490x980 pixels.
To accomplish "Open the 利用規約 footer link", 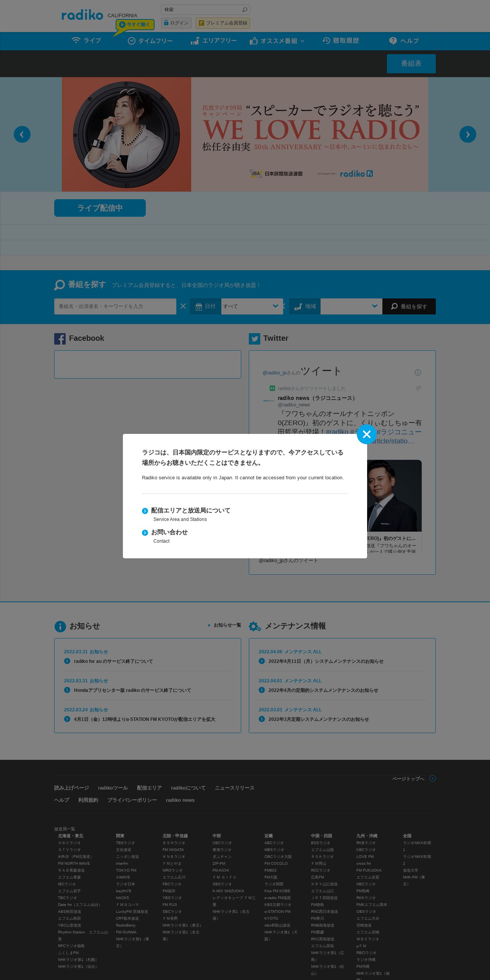I will [88, 800].
